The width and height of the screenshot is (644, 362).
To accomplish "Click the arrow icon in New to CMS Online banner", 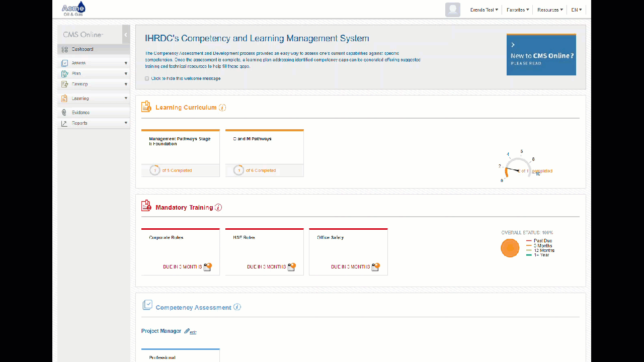I will point(513,45).
